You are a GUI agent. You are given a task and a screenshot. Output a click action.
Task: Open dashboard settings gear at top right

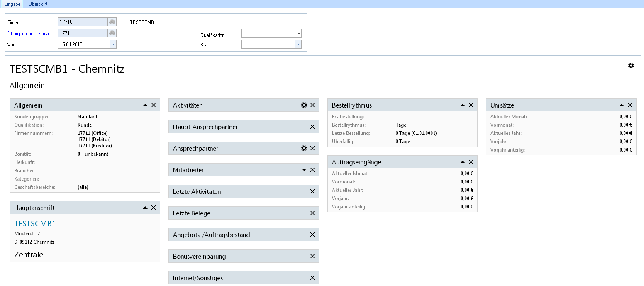click(x=631, y=66)
